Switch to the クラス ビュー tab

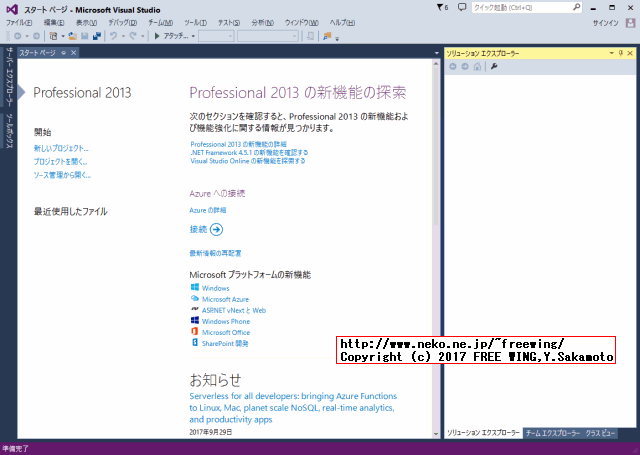click(600, 433)
